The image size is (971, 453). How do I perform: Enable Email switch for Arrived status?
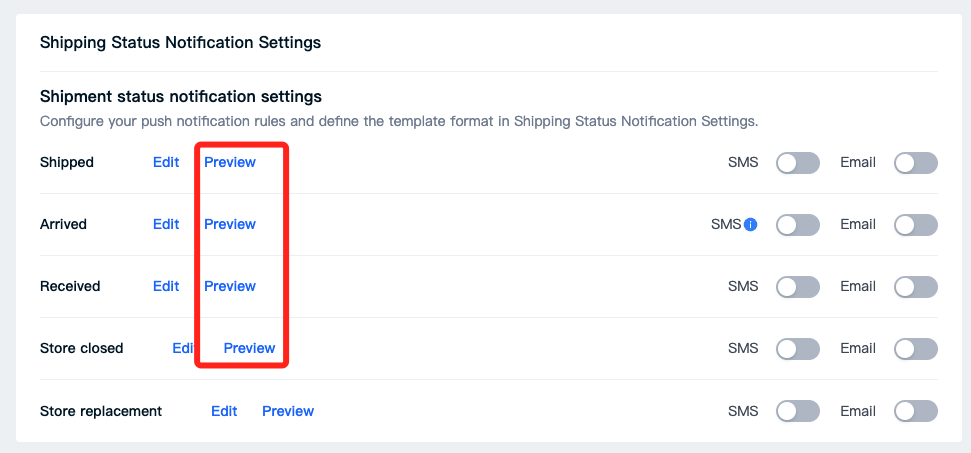click(x=916, y=225)
